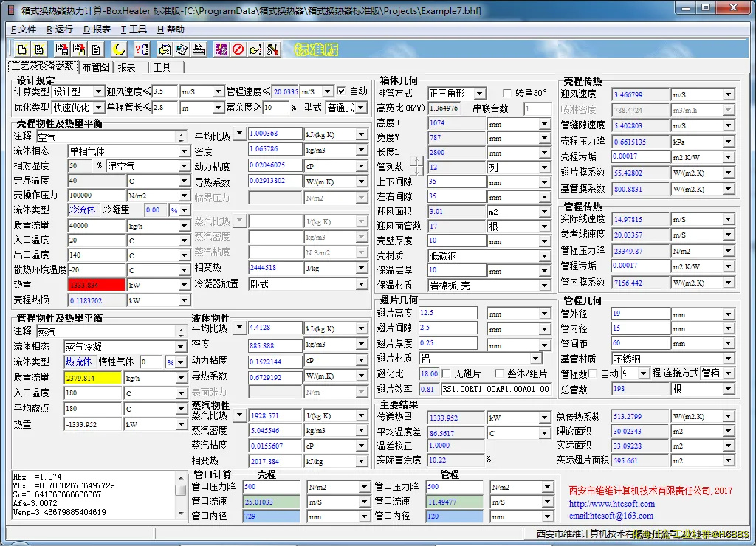Click the email:htcsoft@163.com link
The height and width of the screenshot is (546, 756).
click(611, 516)
